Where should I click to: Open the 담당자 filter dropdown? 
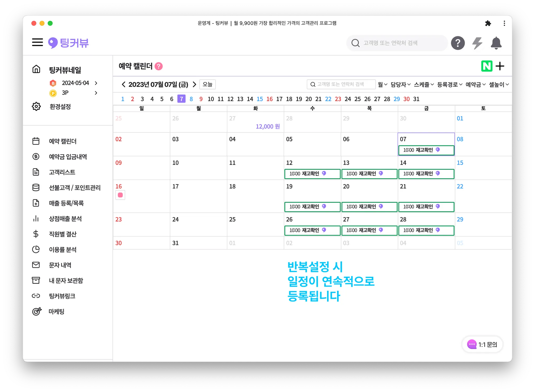(400, 84)
